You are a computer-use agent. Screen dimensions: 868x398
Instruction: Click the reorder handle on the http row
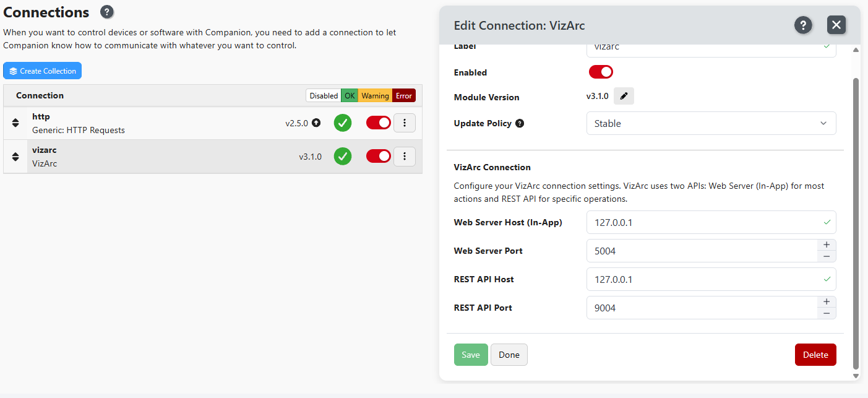pos(15,123)
